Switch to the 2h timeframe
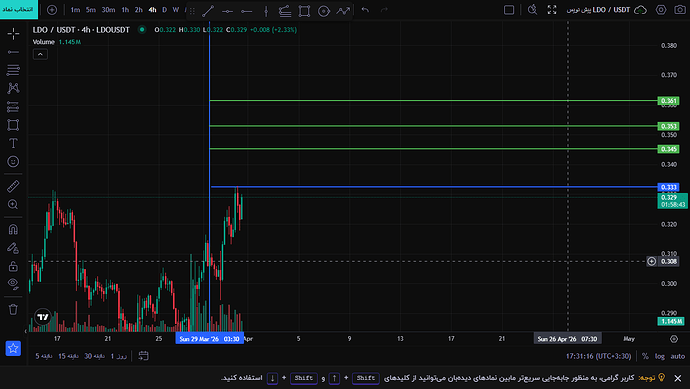The image size is (690, 389). coord(139,10)
